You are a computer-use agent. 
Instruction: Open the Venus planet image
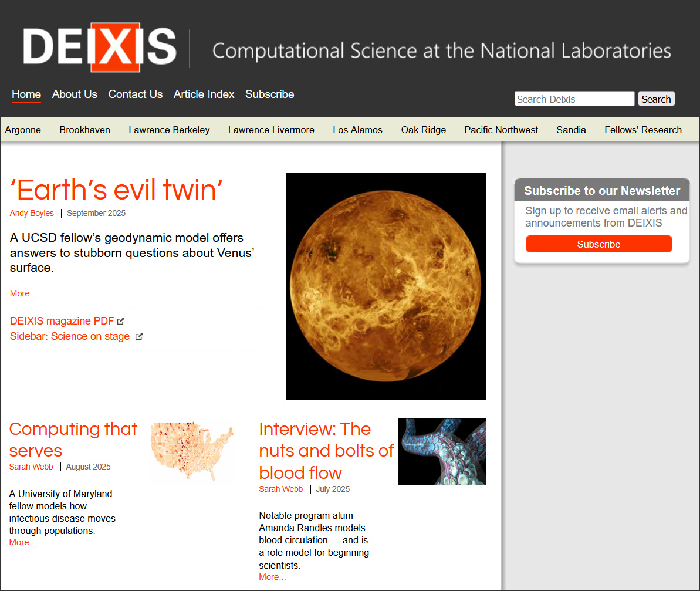point(385,286)
